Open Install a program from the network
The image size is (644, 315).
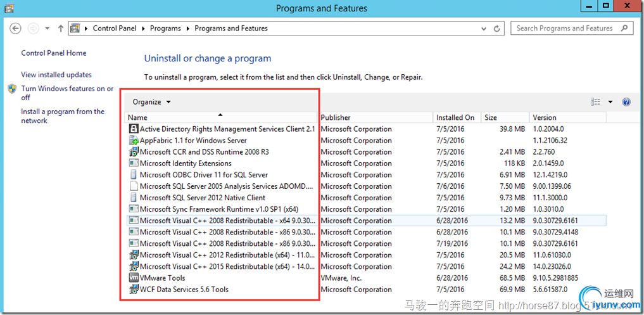[63, 116]
